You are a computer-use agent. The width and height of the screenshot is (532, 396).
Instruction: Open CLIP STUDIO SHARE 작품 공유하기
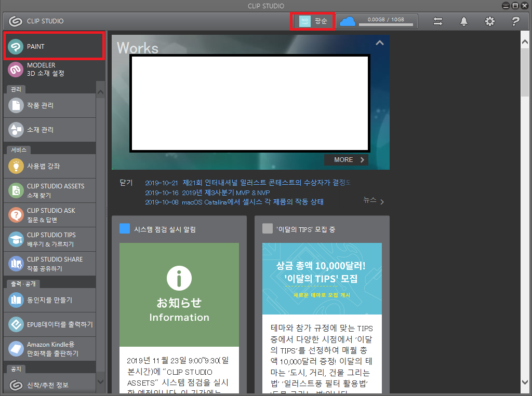49,264
